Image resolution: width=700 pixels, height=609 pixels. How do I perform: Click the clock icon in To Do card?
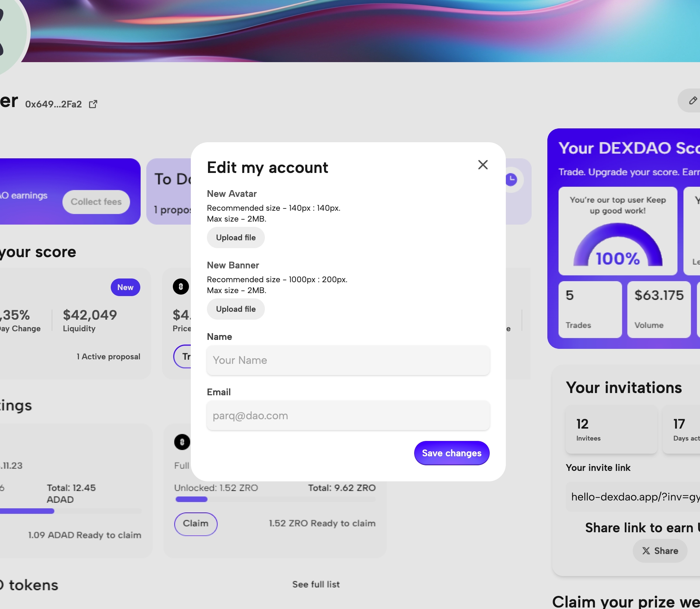click(511, 180)
